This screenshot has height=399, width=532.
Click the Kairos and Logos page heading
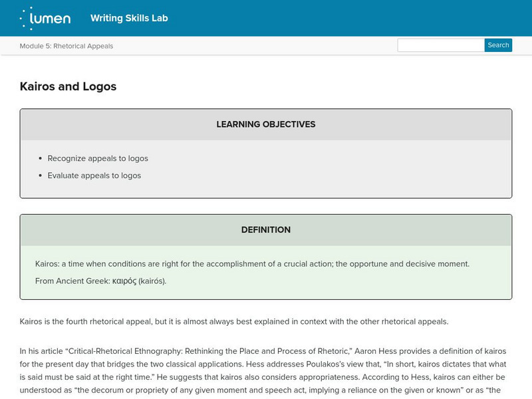(x=68, y=86)
